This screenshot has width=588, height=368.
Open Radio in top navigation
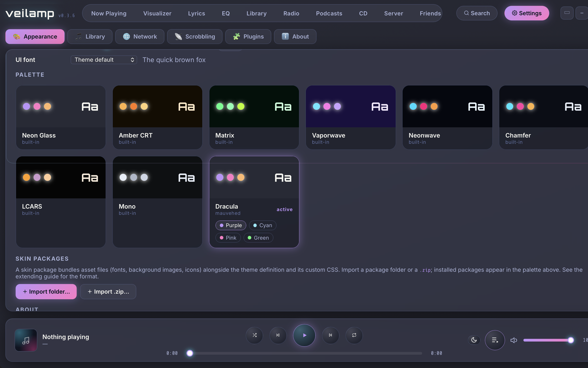[291, 13]
